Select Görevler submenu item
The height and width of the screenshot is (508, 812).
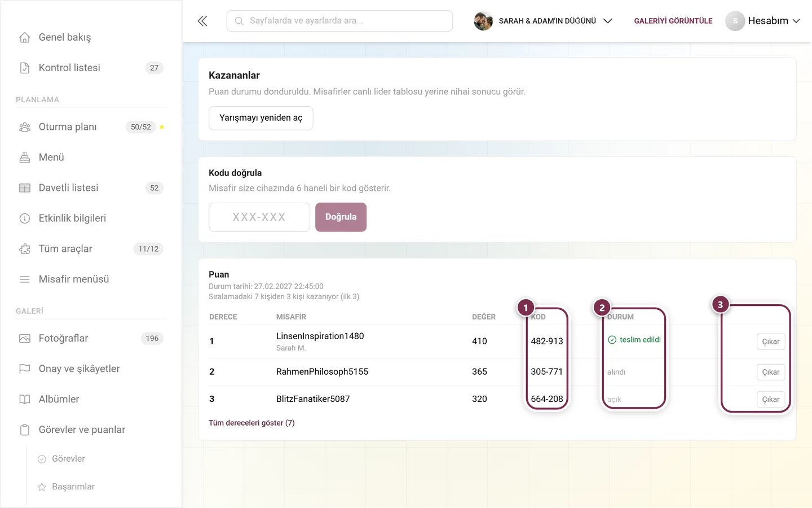pyautogui.click(x=68, y=459)
